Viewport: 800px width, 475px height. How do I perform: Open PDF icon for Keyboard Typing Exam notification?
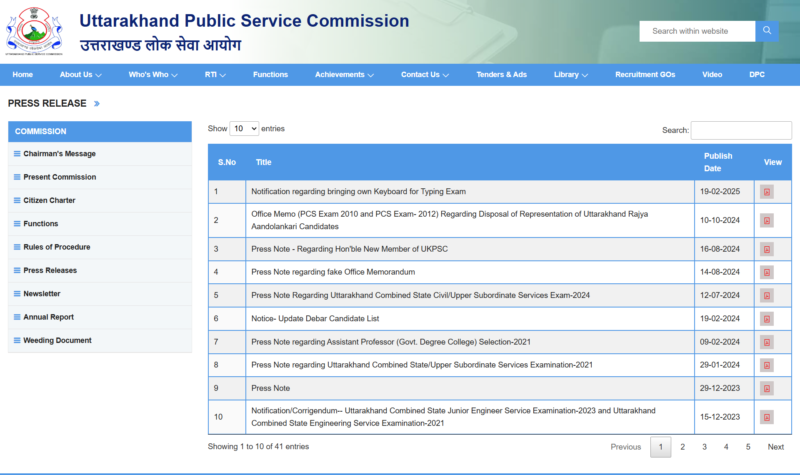point(767,191)
